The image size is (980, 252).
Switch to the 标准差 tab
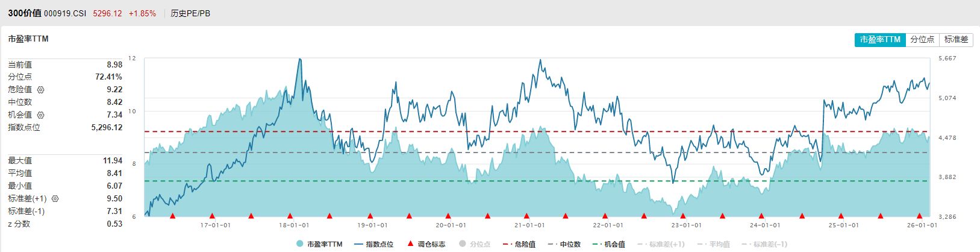point(956,40)
